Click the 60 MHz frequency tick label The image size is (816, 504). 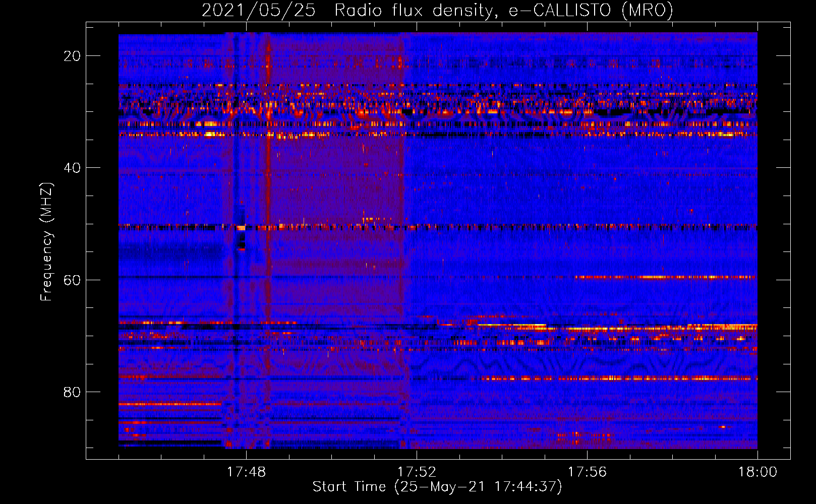[72, 280]
